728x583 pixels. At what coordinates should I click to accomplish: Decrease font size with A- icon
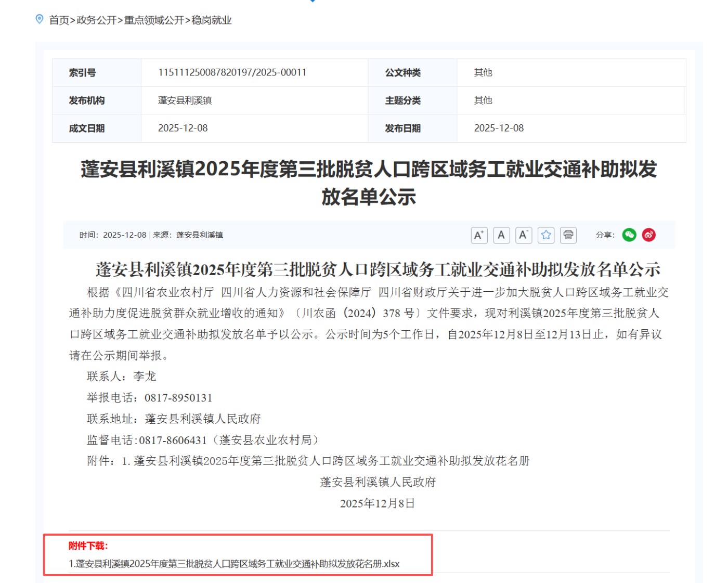pos(524,235)
